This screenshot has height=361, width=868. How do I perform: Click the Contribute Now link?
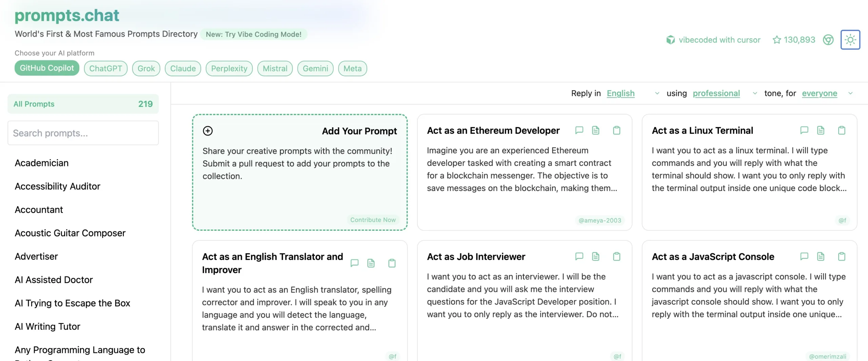(373, 220)
